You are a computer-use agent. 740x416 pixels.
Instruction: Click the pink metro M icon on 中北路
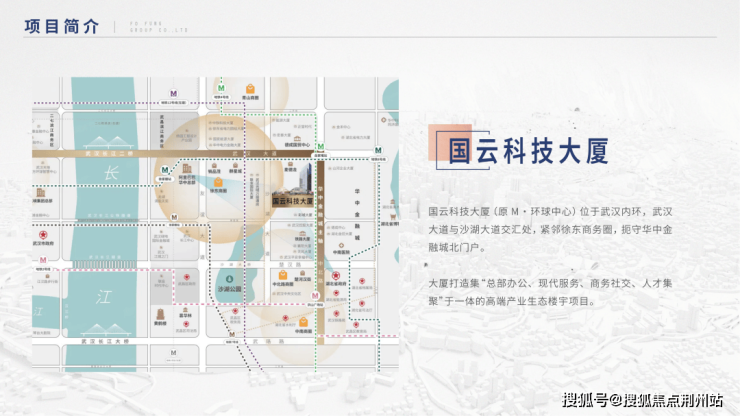pos(315,296)
